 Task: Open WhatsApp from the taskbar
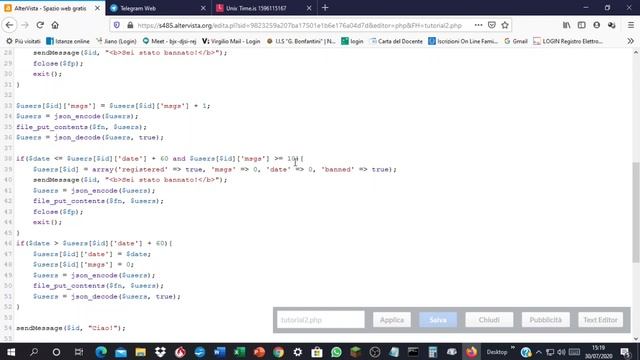(x=336, y=352)
